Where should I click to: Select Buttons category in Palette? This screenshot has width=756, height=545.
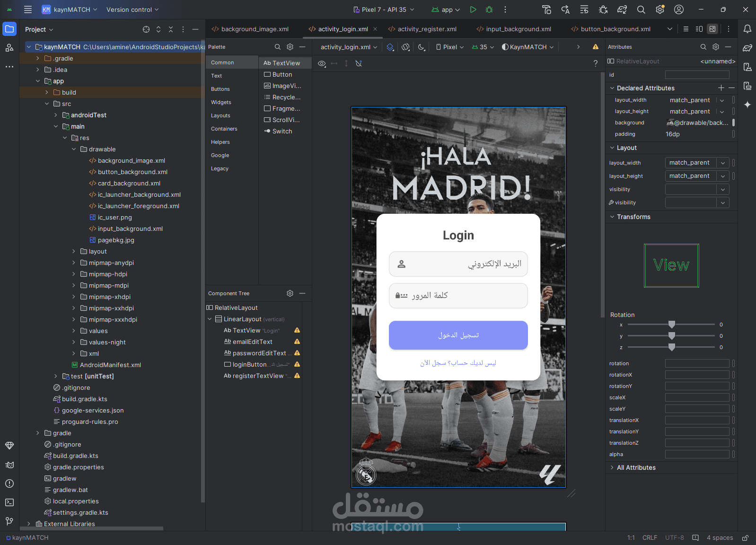click(x=220, y=89)
